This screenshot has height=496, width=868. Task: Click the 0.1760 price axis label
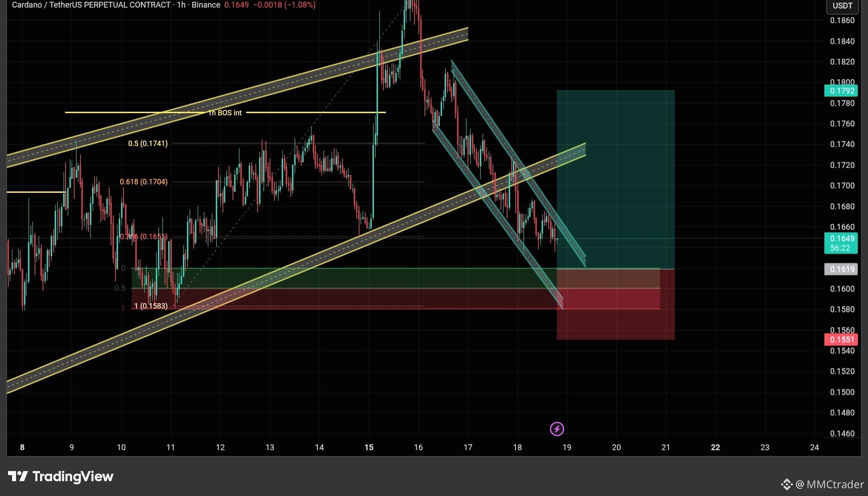coord(842,124)
